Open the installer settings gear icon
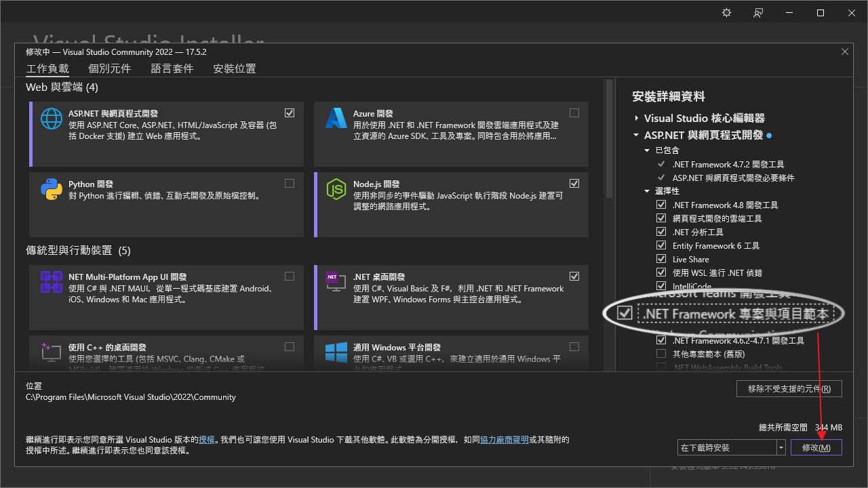The width and height of the screenshot is (868, 488). tap(727, 13)
